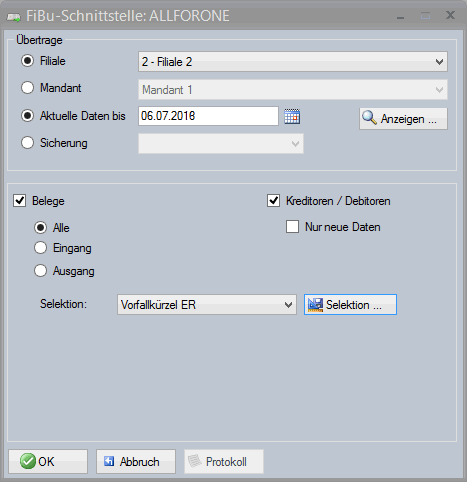Toggle Kreditoren / Debitoren checkbox
This screenshot has height=482, width=467.
pos(273,201)
